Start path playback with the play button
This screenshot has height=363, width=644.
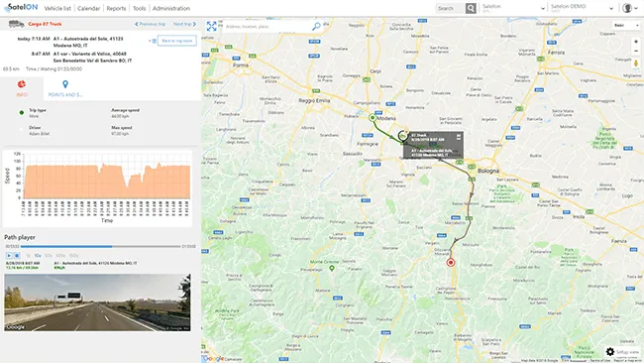pos(9,255)
